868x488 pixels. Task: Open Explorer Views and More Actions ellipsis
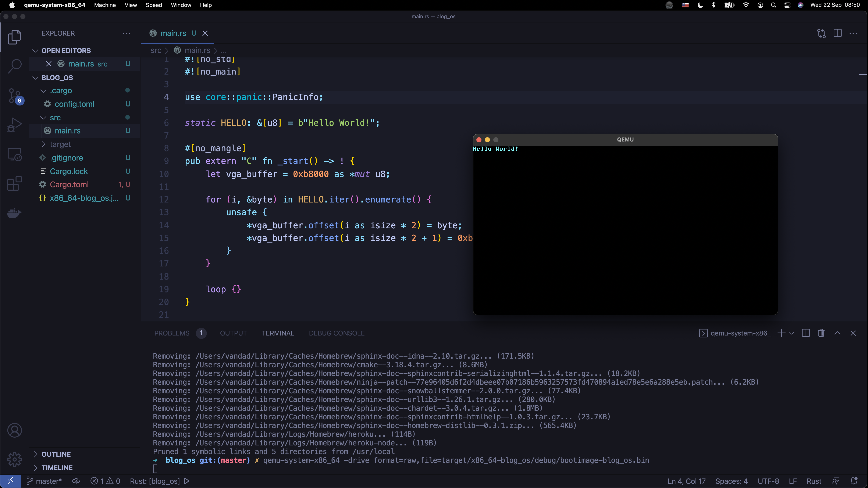click(126, 33)
